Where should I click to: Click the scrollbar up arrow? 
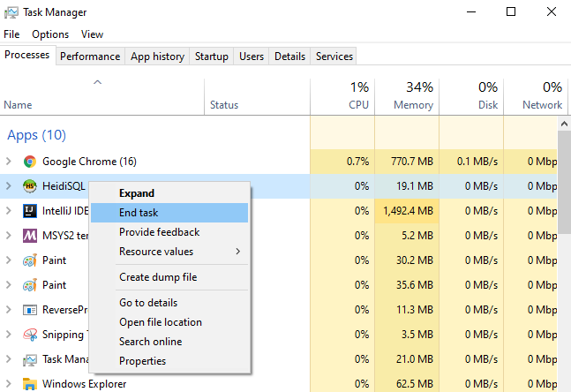[x=564, y=124]
